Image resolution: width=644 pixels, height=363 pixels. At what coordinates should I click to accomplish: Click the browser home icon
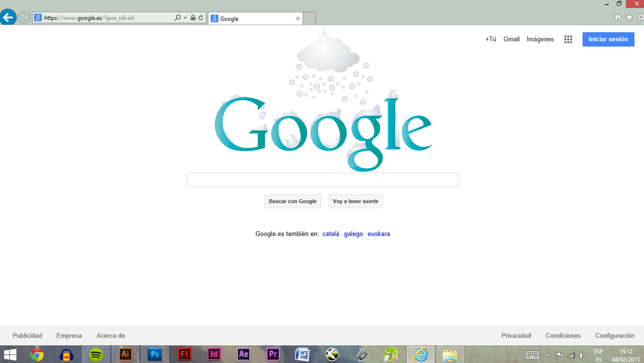(x=618, y=17)
